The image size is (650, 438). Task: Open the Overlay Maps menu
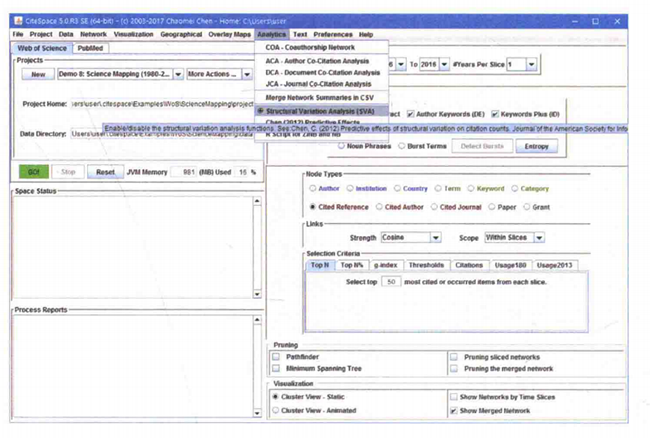228,33
